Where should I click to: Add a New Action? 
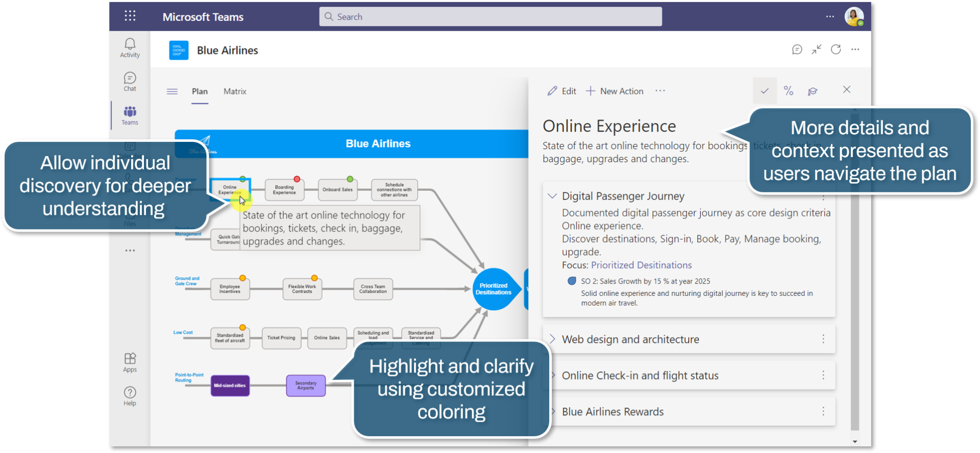point(614,91)
